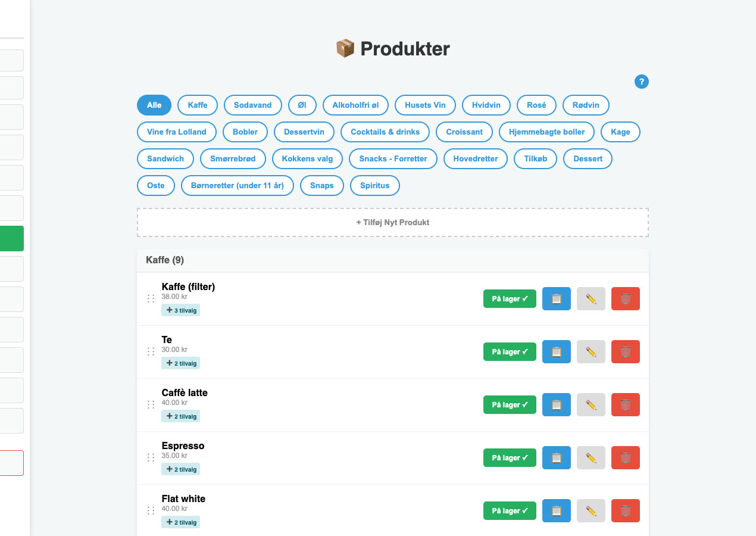Copy the Kaffe (filter) product via clipboard icon
The width and height of the screenshot is (756, 536).
pos(557,299)
